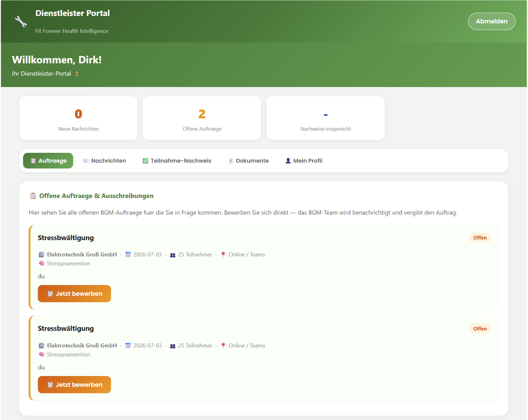The width and height of the screenshot is (528, 420).
Task: Click the clipboard icon beside Offene Auftraege heading
Action: tap(33, 196)
